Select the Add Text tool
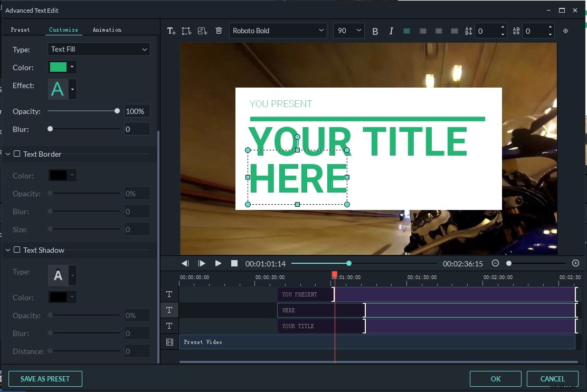This screenshot has height=392, width=587. (171, 31)
